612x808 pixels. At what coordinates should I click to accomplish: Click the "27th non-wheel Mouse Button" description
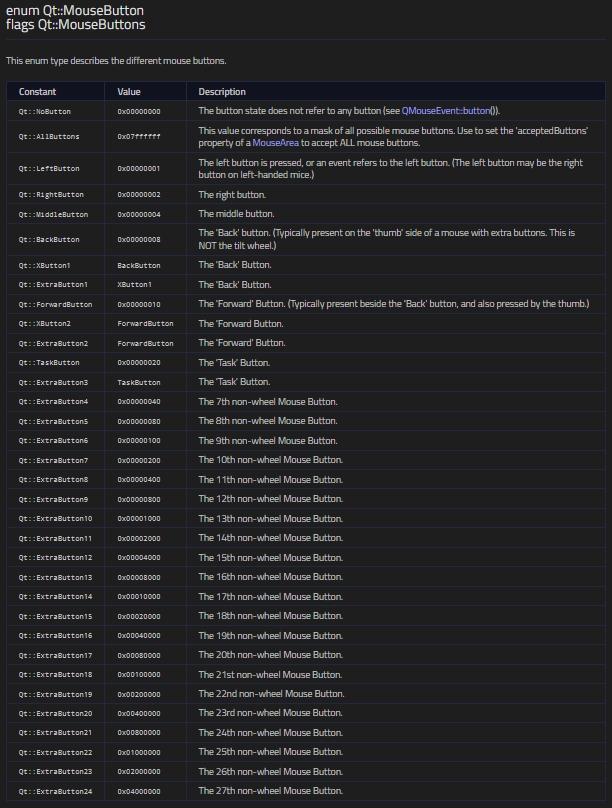pos(270,792)
